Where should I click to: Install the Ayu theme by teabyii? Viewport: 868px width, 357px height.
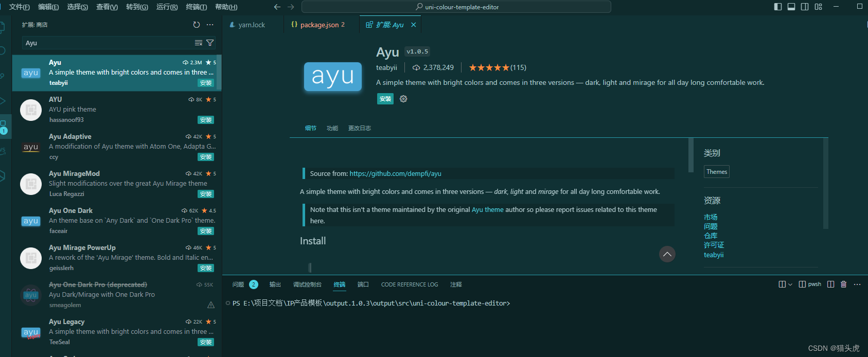click(385, 99)
